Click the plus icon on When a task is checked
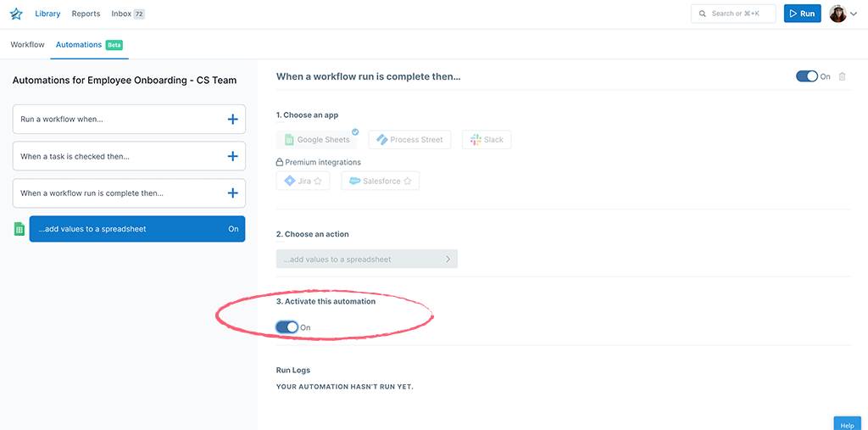The height and width of the screenshot is (430, 868). [233, 156]
